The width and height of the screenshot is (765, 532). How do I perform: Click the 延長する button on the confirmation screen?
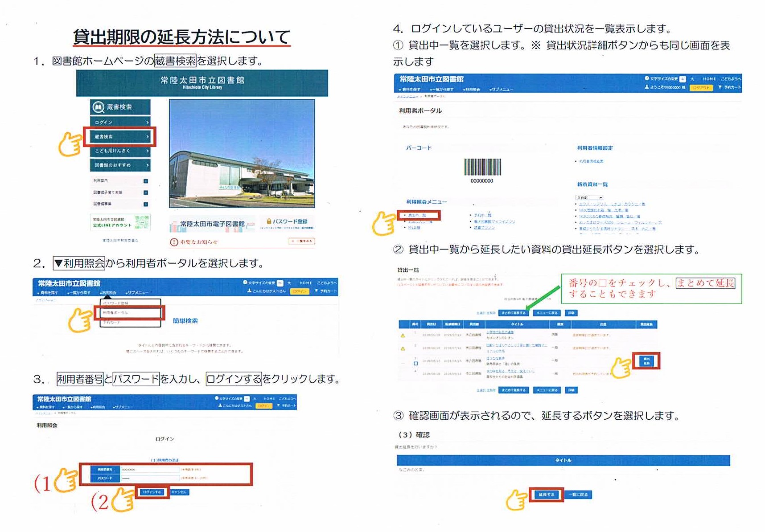click(x=546, y=495)
